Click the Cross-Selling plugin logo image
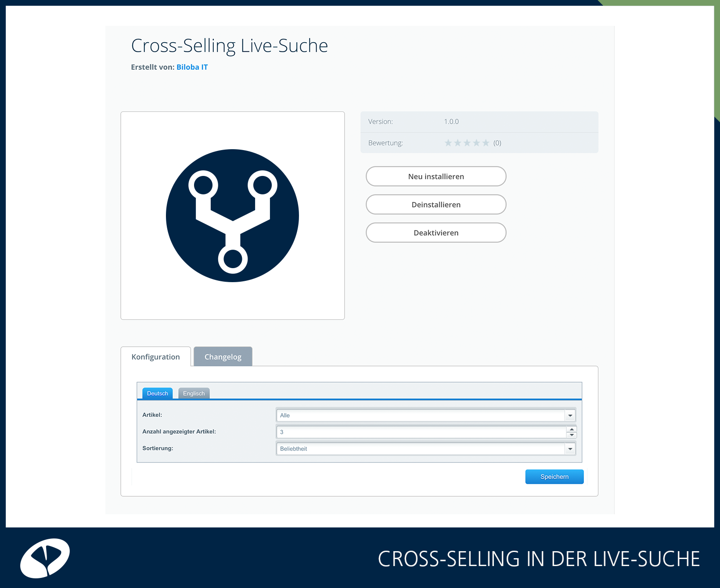This screenshot has width=720, height=588. click(x=233, y=215)
